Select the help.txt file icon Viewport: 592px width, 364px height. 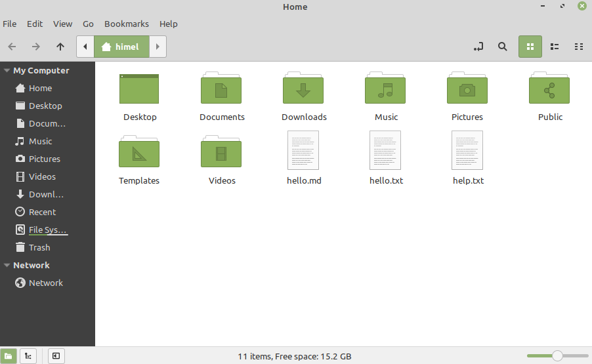467,150
